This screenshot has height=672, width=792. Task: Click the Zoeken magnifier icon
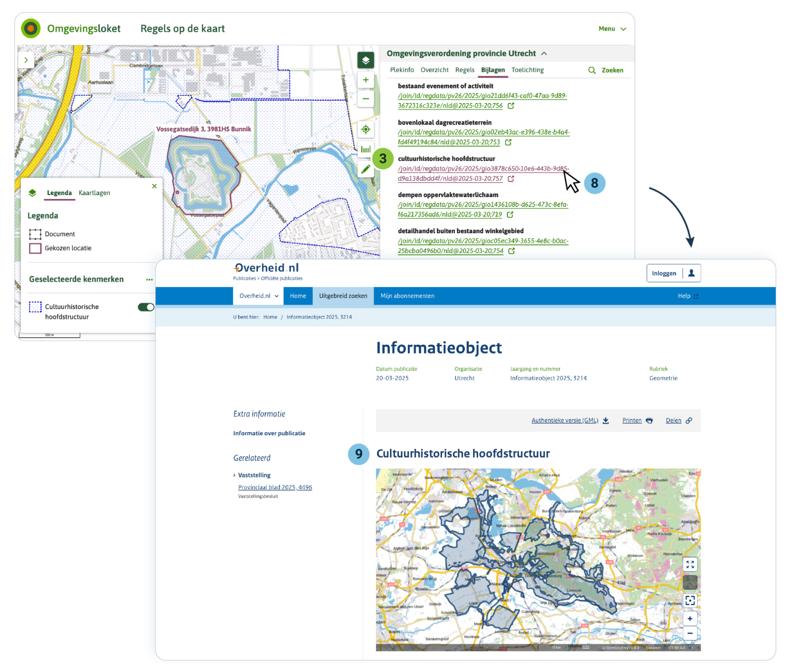click(x=592, y=70)
